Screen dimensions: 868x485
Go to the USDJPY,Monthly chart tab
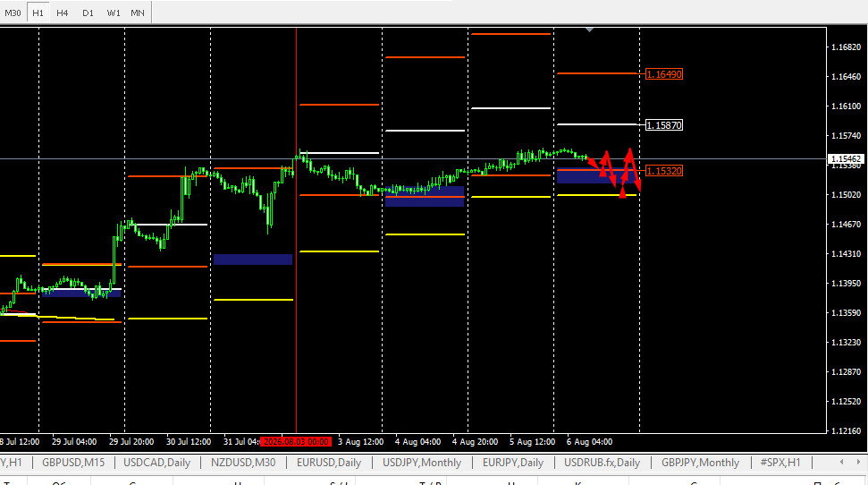422,463
